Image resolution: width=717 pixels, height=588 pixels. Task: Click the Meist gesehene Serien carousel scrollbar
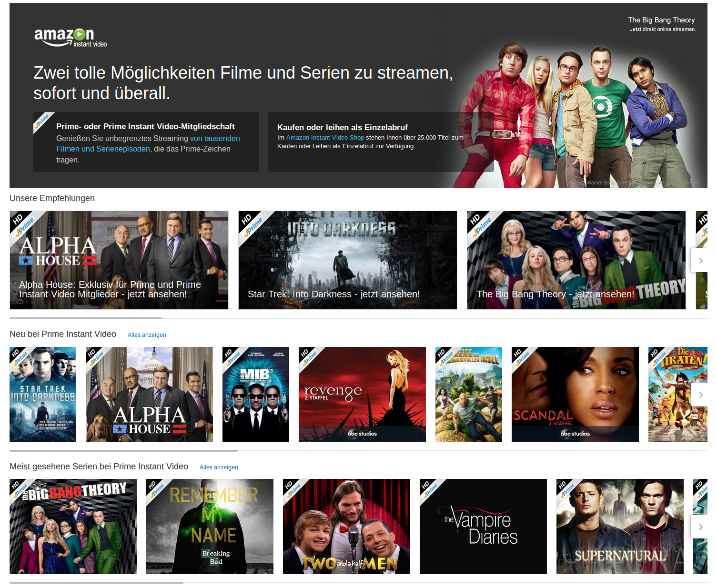(x=96, y=582)
